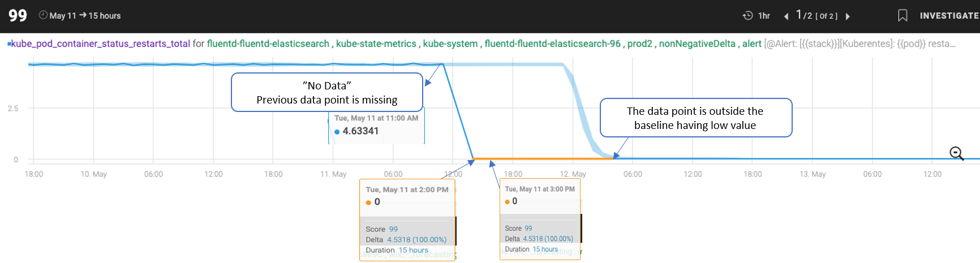
Task: Click the 10. May x-axis label
Action: click(x=93, y=174)
